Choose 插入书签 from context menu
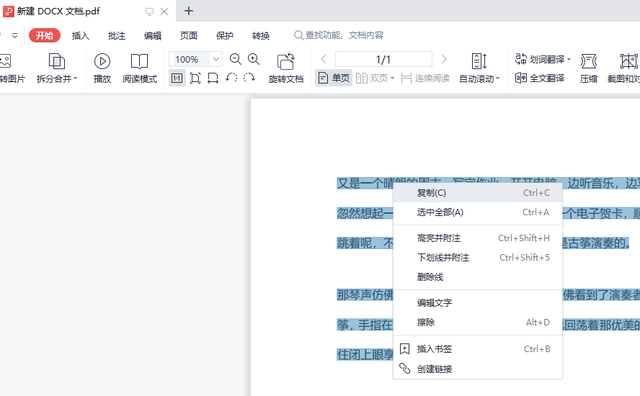 point(478,349)
